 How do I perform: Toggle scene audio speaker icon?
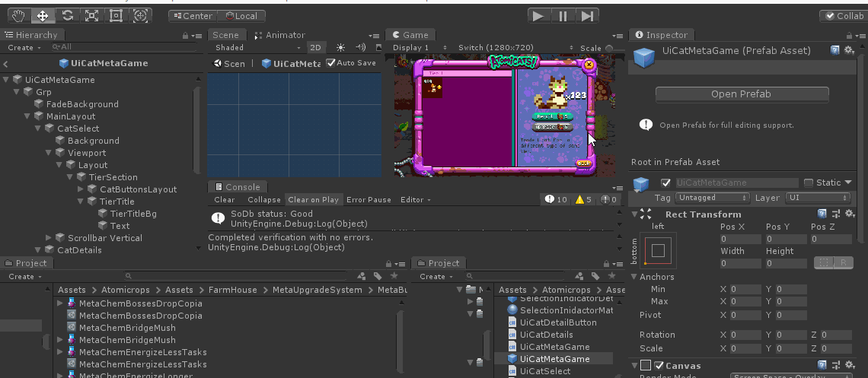360,47
